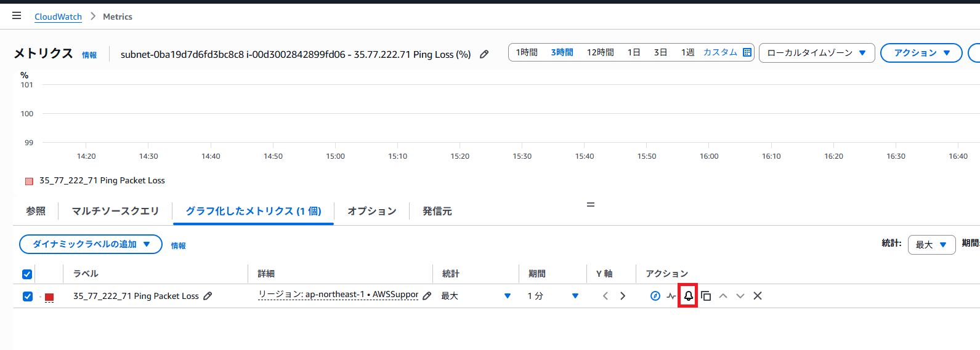980x350 pixels.
Task: Move the metric row up
Action: 723,296
